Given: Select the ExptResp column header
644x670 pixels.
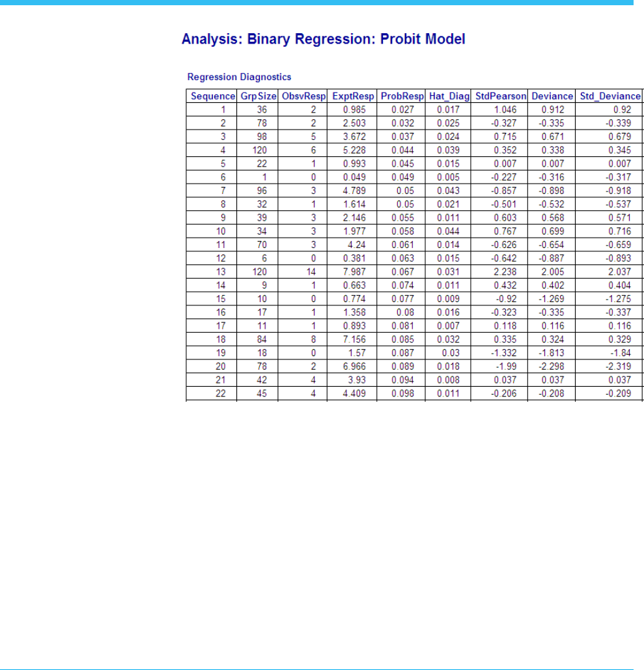Looking at the screenshot, I should [353, 96].
